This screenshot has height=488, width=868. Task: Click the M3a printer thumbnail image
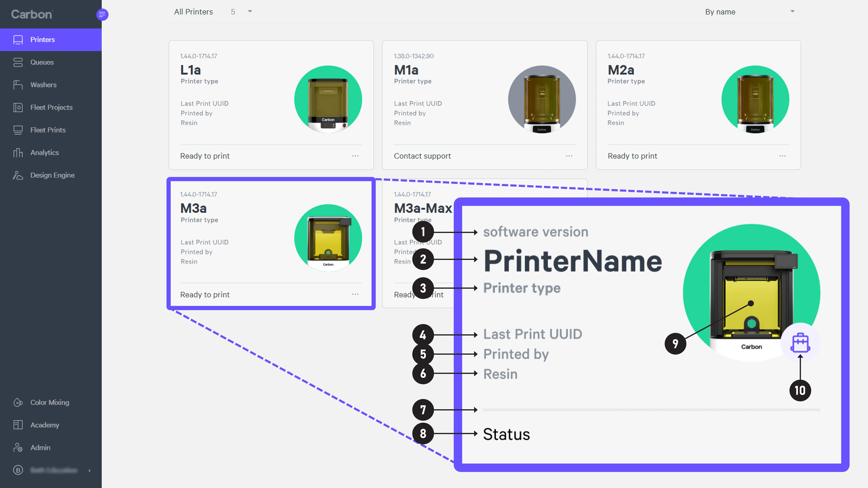tap(328, 238)
